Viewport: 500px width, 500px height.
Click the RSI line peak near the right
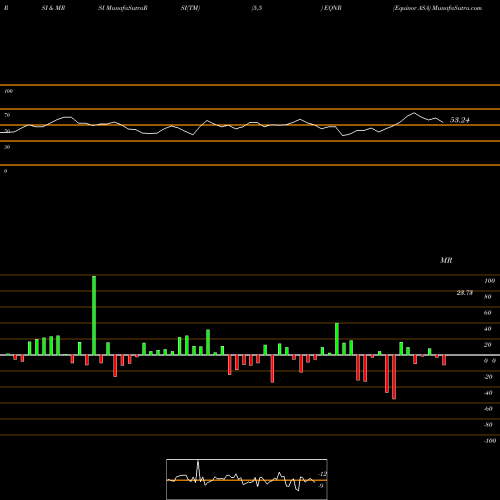coord(414,113)
